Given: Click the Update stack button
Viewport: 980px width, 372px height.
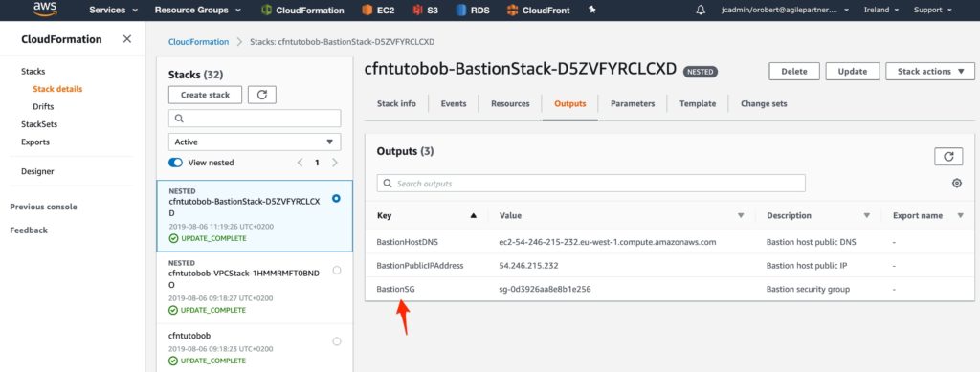Looking at the screenshot, I should (x=853, y=71).
